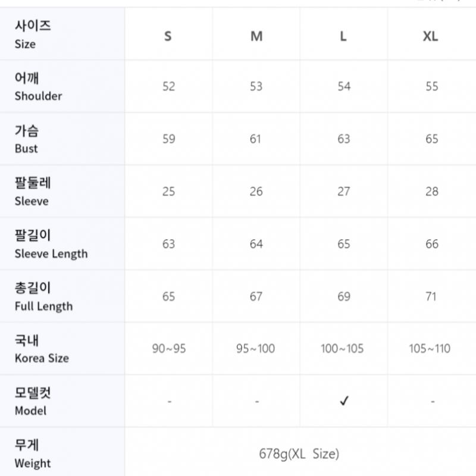Select Korea size value 100~105

[x=342, y=349]
